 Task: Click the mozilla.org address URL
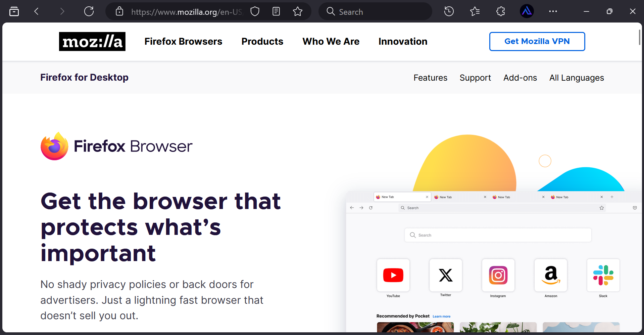tap(187, 12)
